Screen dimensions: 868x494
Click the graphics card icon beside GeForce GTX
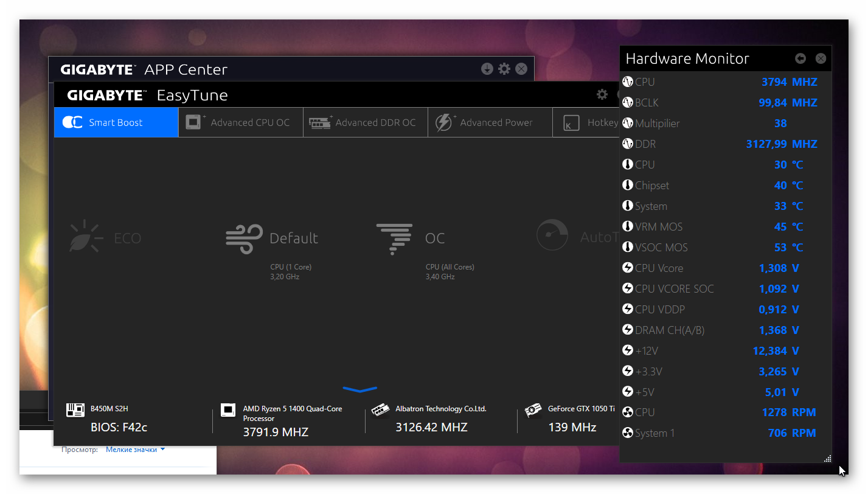(533, 410)
